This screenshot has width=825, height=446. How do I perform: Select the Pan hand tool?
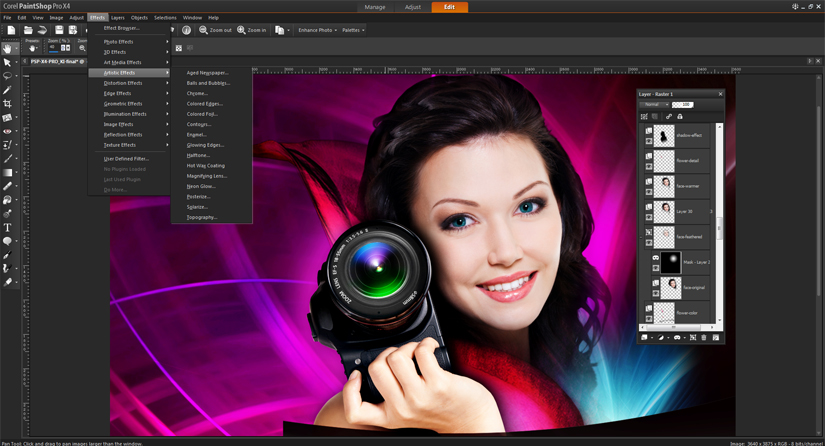click(x=7, y=48)
